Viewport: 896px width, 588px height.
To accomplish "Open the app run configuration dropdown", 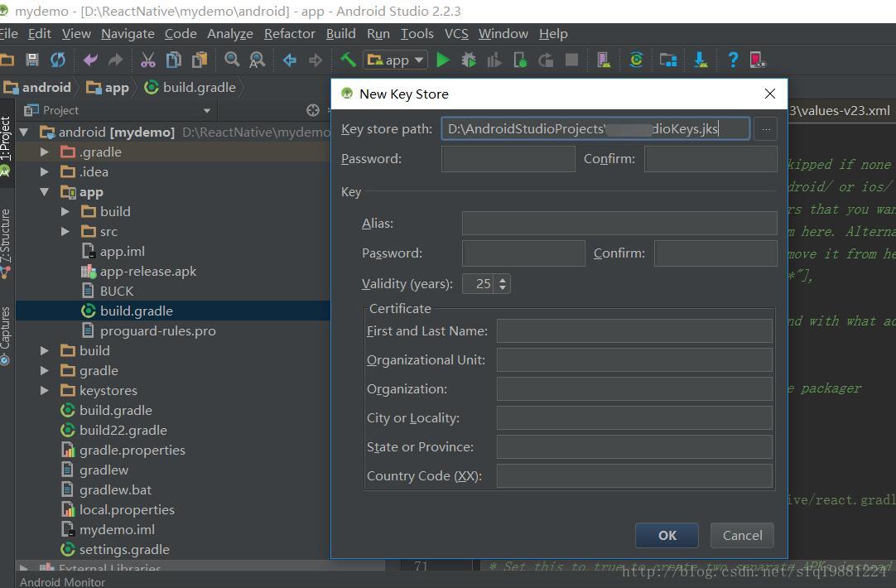I will tap(396, 60).
